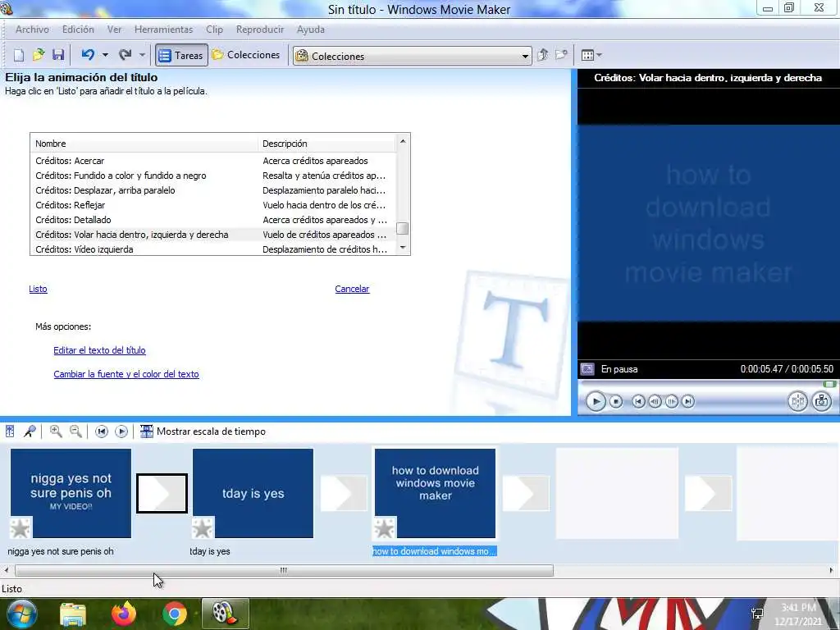Open the Ver menu

coord(114,30)
